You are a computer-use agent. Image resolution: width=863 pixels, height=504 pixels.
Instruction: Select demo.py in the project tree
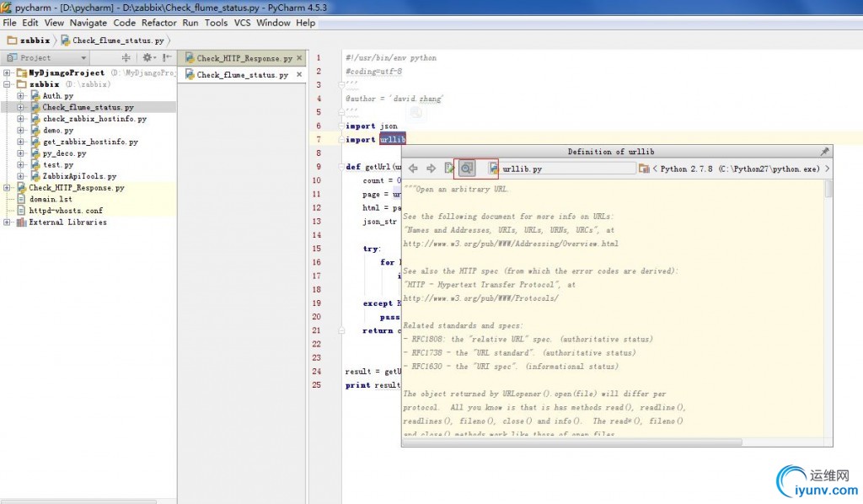(58, 131)
